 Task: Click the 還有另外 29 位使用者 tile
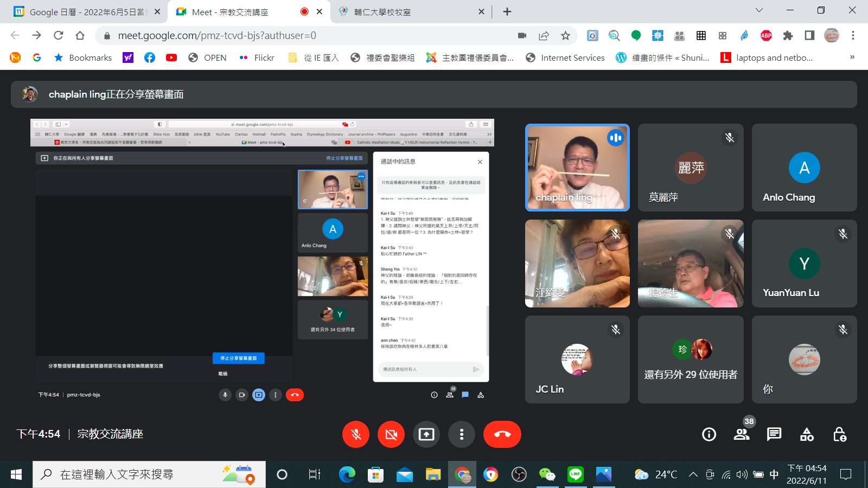pos(690,359)
